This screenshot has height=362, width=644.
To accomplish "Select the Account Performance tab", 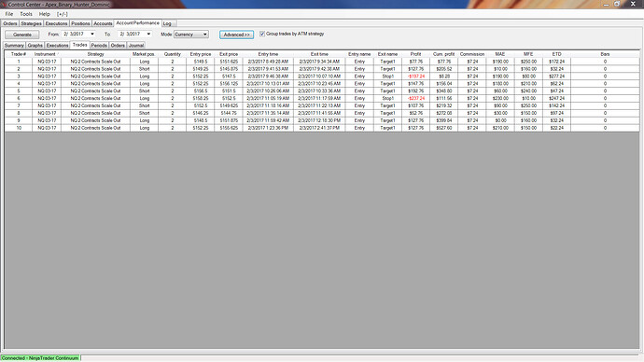I will click(137, 23).
